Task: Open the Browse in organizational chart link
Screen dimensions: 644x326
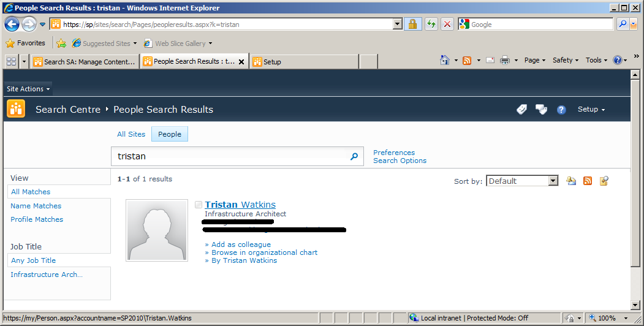Action: [x=264, y=252]
